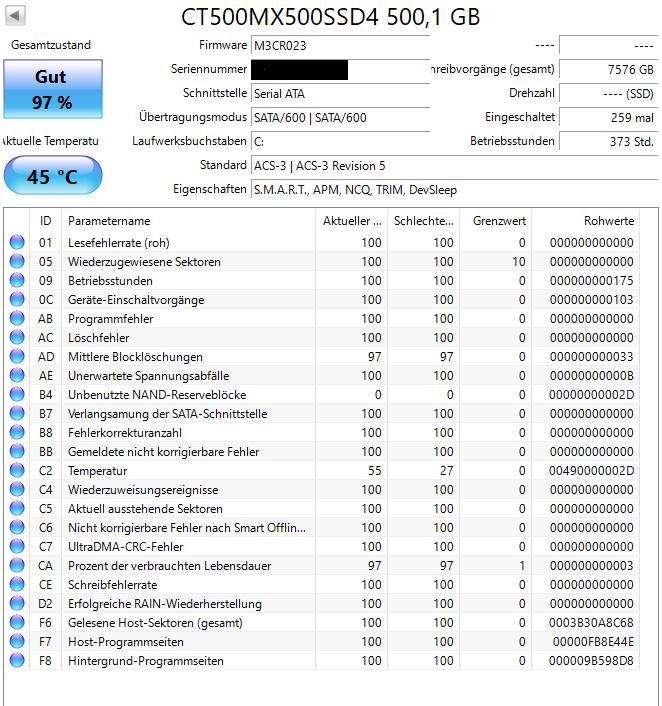Click the Parametername column header

click(188, 221)
